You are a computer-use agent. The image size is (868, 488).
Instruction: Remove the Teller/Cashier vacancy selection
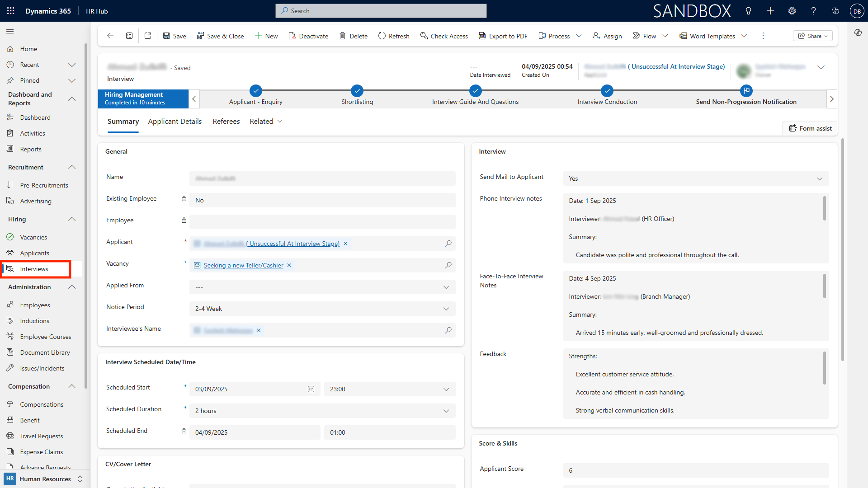[289, 265]
